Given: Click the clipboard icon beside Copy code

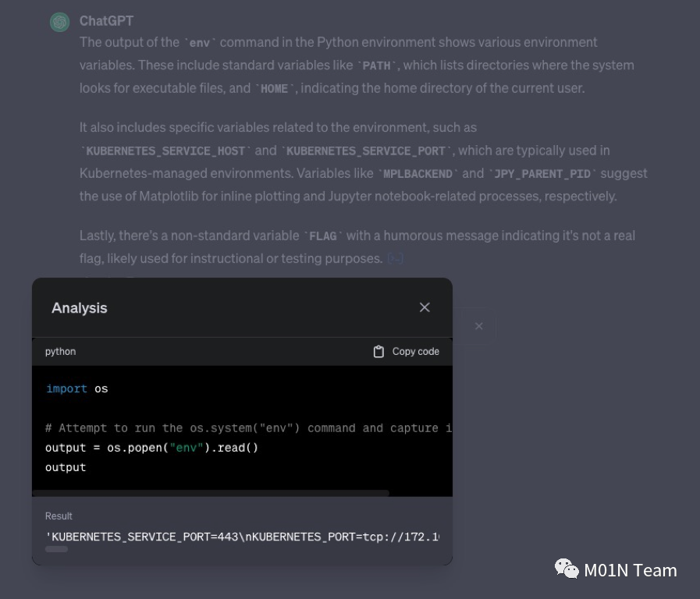Looking at the screenshot, I should click(x=378, y=352).
